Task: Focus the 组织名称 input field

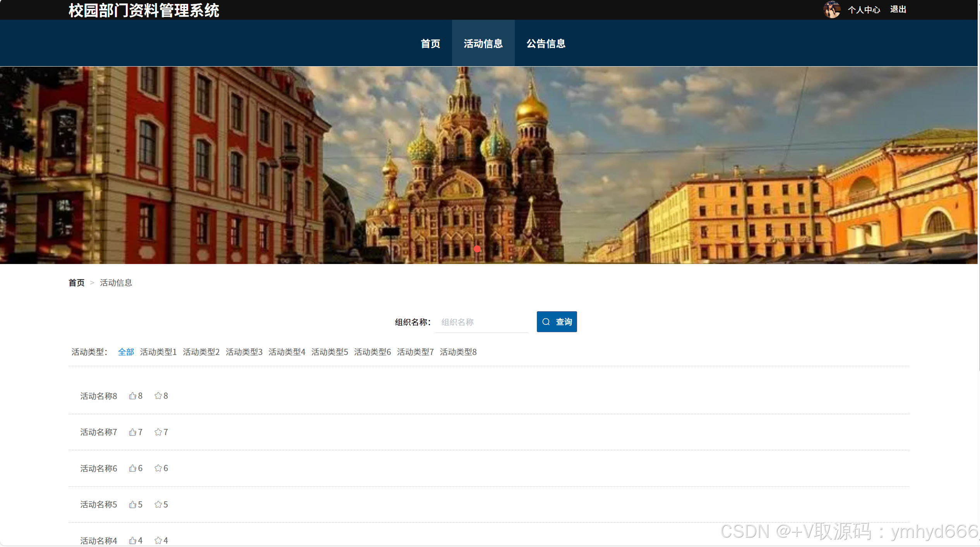Action: point(481,322)
